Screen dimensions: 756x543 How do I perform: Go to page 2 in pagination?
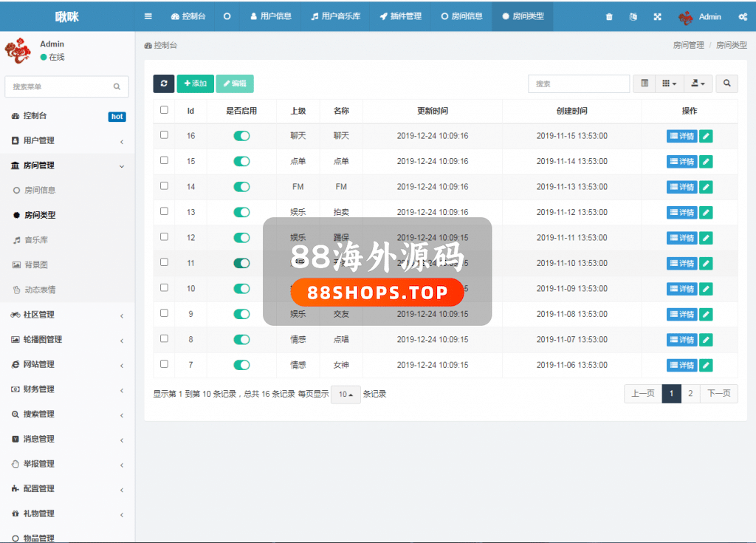[690, 394]
